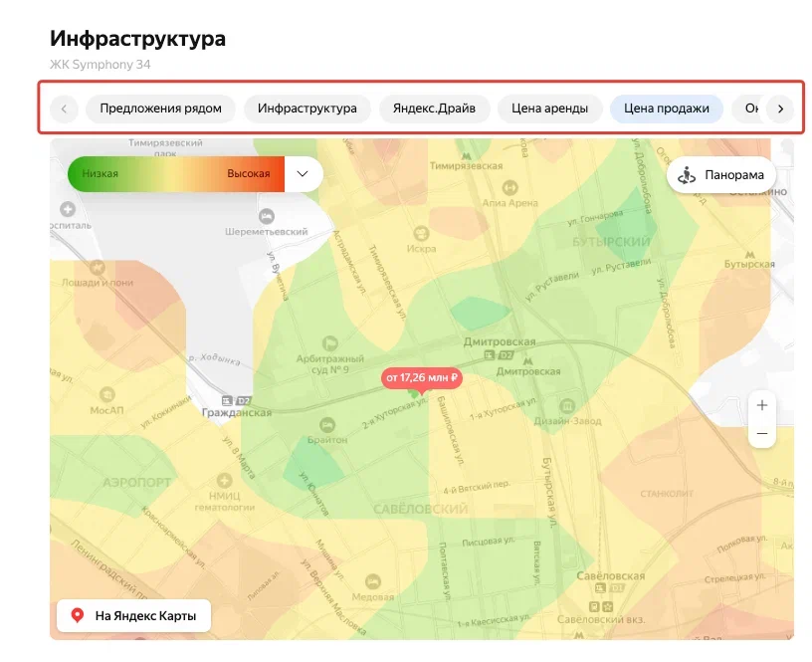Screen dimensions: 812x662
Task: Click the Савёловская D1 station icon
Action: (x=610, y=588)
